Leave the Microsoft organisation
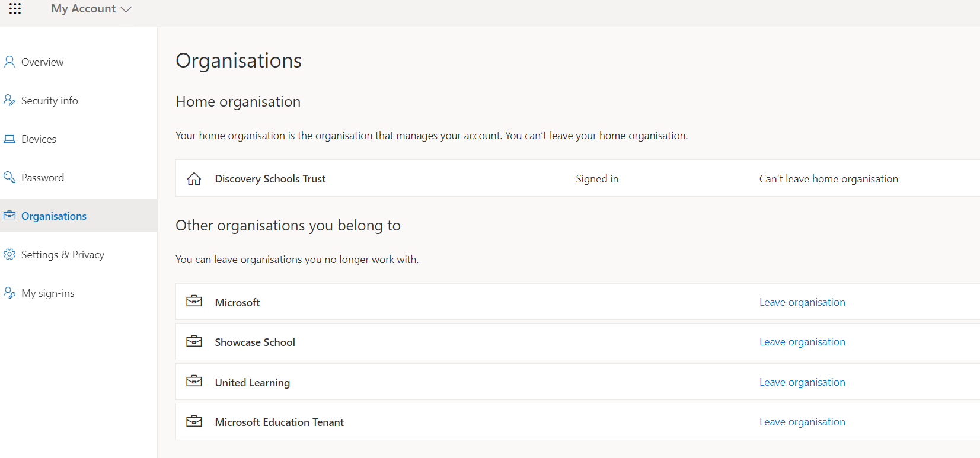 point(802,302)
